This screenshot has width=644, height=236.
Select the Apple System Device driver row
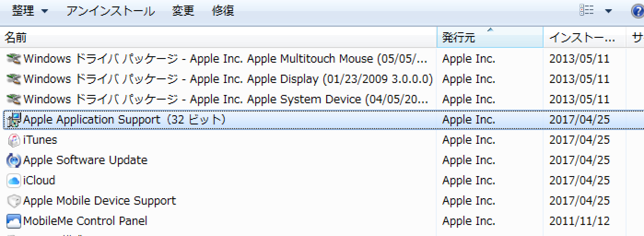pyautogui.click(x=226, y=100)
